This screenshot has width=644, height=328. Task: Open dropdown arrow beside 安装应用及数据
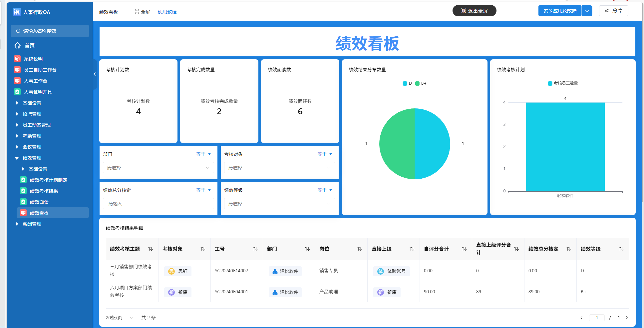587,11
